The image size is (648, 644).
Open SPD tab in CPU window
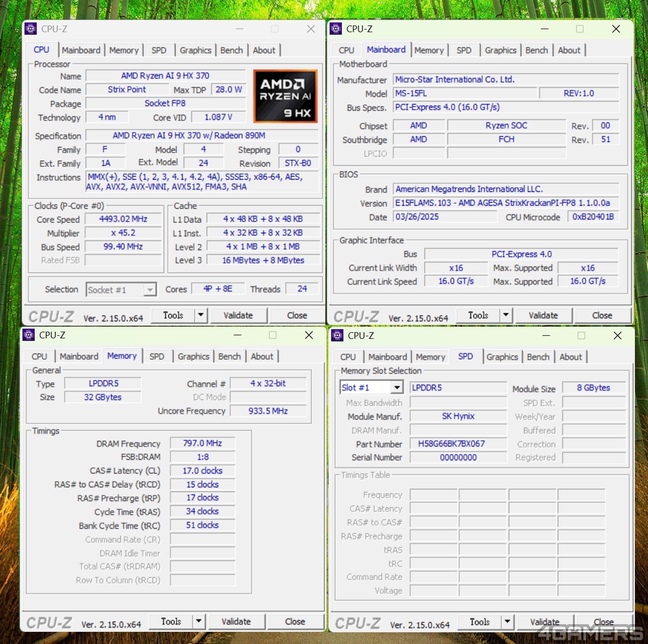pos(159,50)
